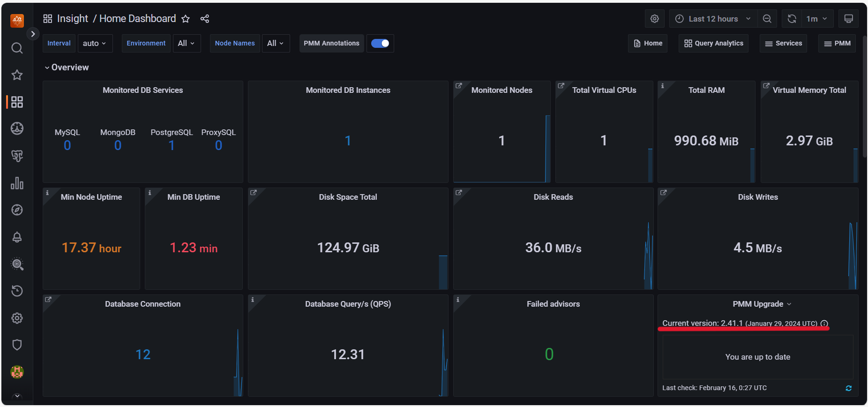The image size is (868, 407).
Task: Click PostgreSQL service count 1
Action: coord(172,145)
